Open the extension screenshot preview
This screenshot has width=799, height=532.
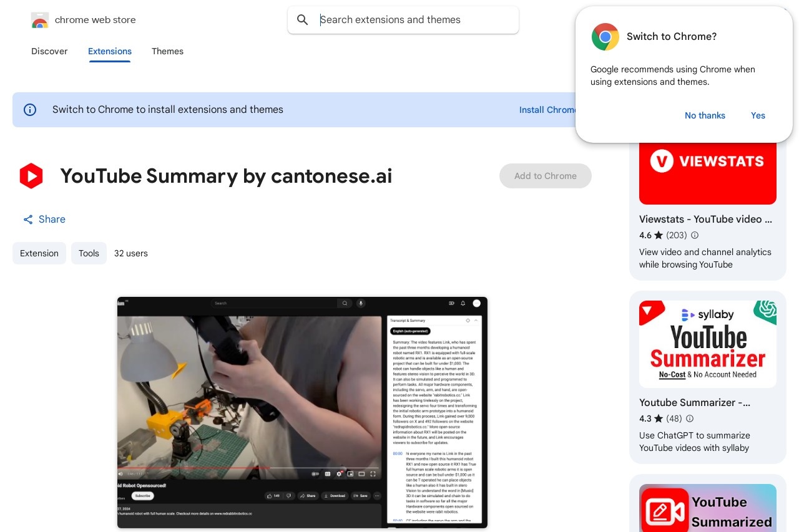pyautogui.click(x=302, y=412)
